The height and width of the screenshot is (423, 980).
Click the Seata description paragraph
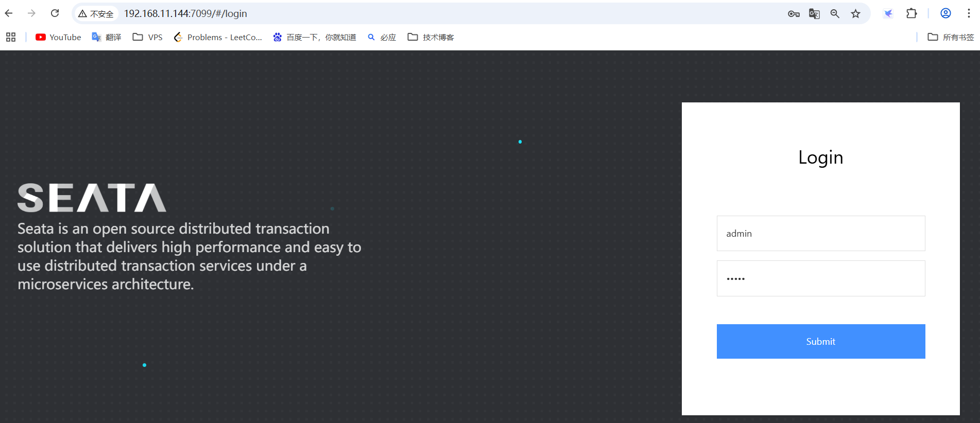[x=190, y=256]
